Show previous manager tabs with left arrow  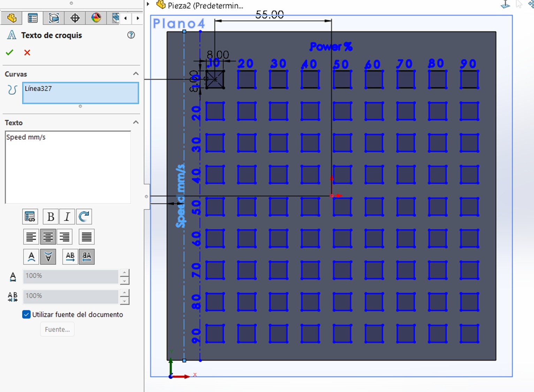pyautogui.click(x=125, y=18)
